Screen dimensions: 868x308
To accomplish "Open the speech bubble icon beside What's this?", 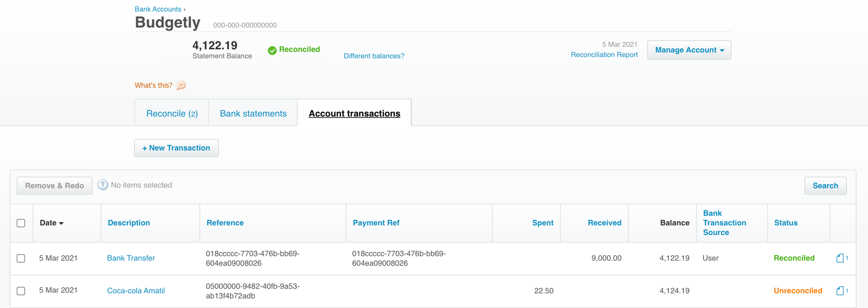I will point(181,85).
